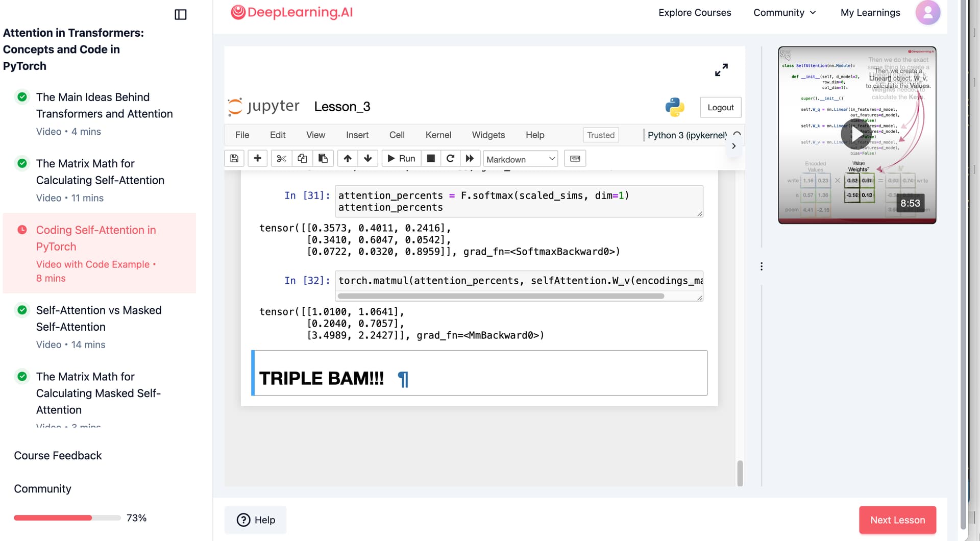
Task: Click the horizontal scrollbar in cell 32
Action: (x=501, y=296)
